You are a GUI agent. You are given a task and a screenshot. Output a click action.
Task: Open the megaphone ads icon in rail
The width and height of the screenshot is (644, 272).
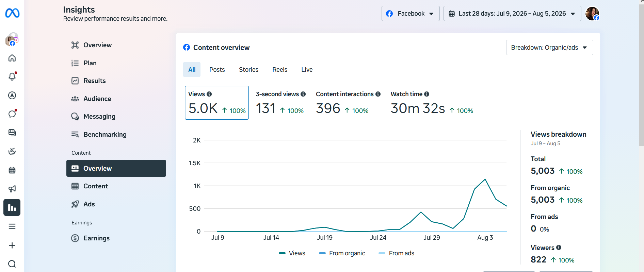coord(12,189)
